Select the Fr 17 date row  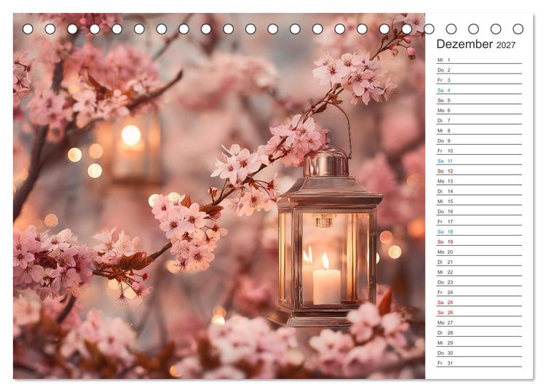tap(479, 221)
